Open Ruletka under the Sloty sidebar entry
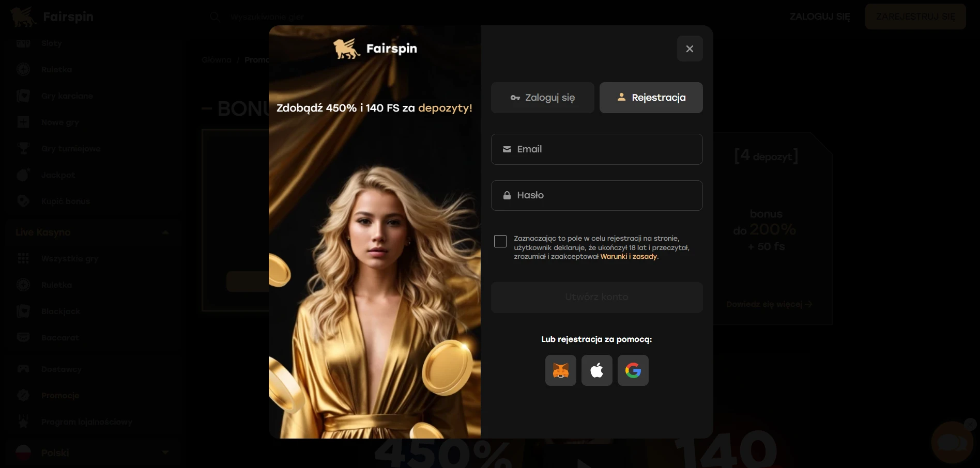980x468 pixels. (57, 70)
